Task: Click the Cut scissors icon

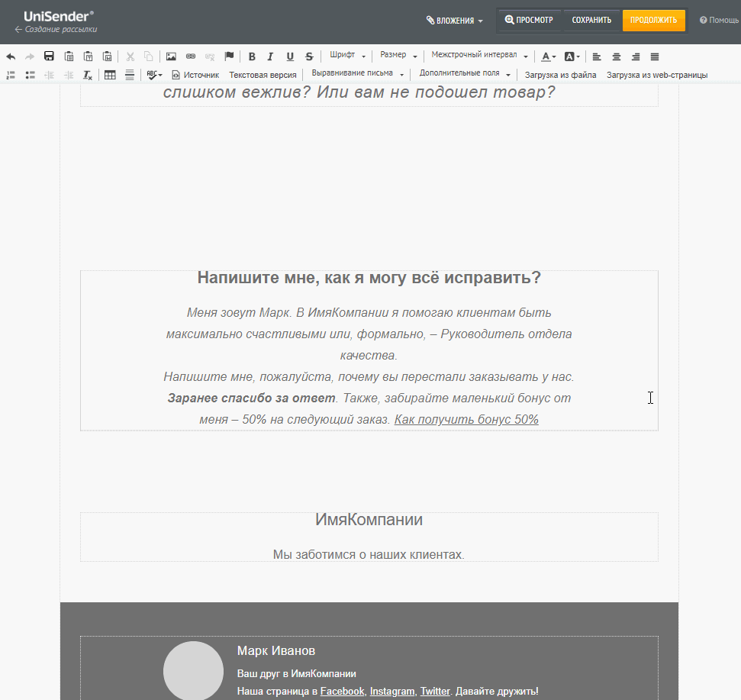Action: click(130, 56)
